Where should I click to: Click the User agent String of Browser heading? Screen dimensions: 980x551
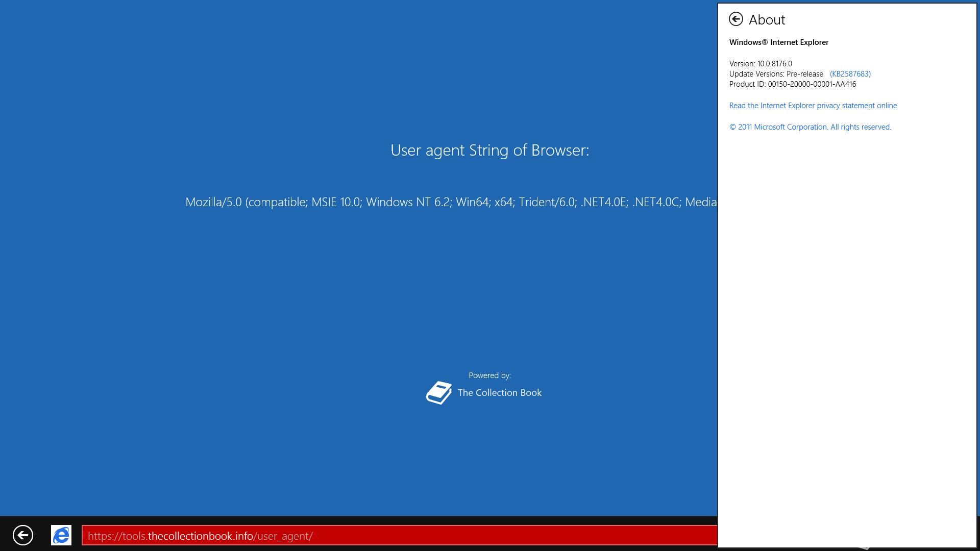[490, 150]
